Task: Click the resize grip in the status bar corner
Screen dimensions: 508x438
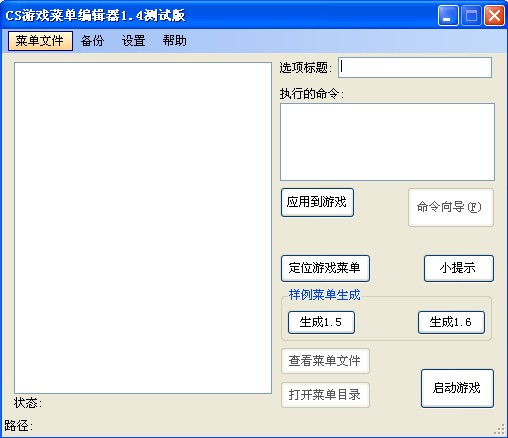Action: tap(501, 429)
